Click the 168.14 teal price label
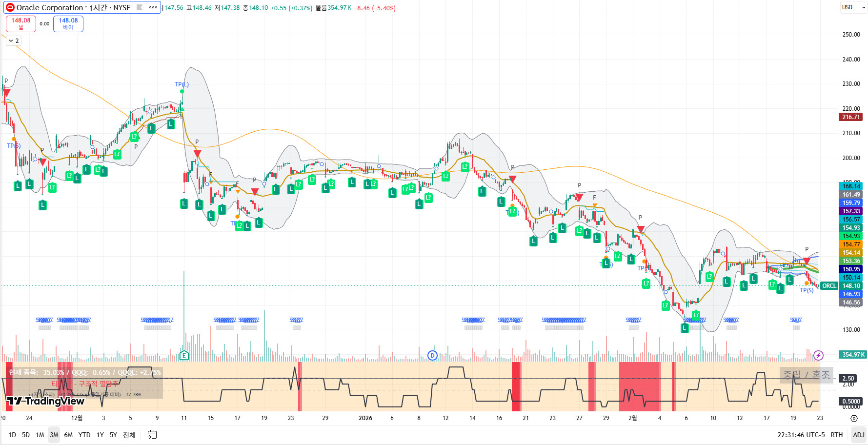 tap(851, 186)
